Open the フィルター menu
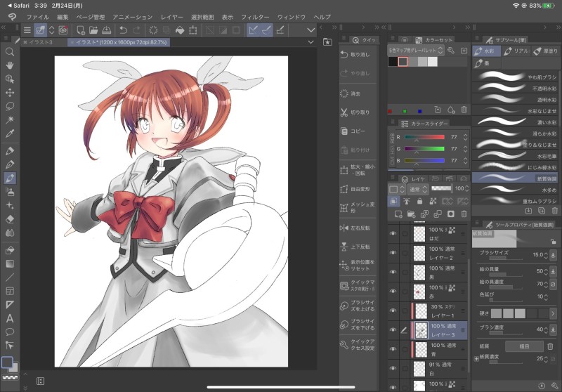This screenshot has width=562, height=392. click(254, 16)
